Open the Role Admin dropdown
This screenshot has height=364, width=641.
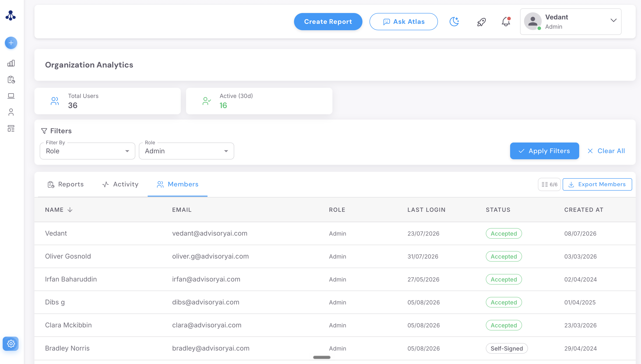coord(186,151)
